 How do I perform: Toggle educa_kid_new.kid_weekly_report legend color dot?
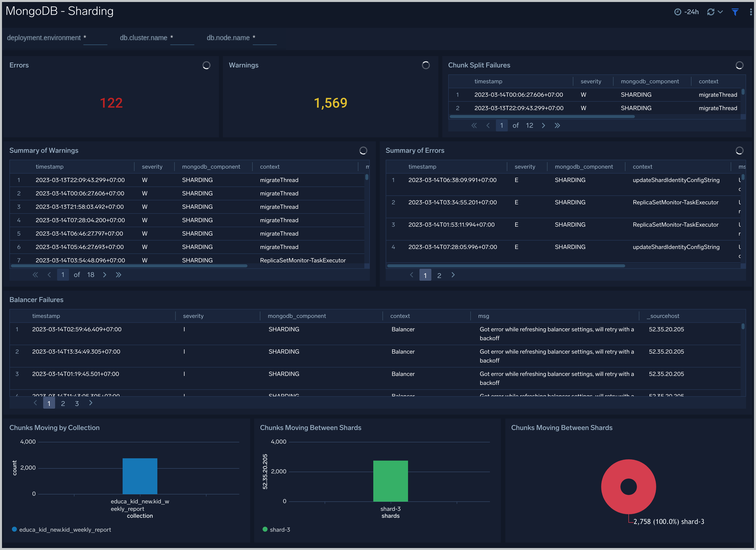14,529
